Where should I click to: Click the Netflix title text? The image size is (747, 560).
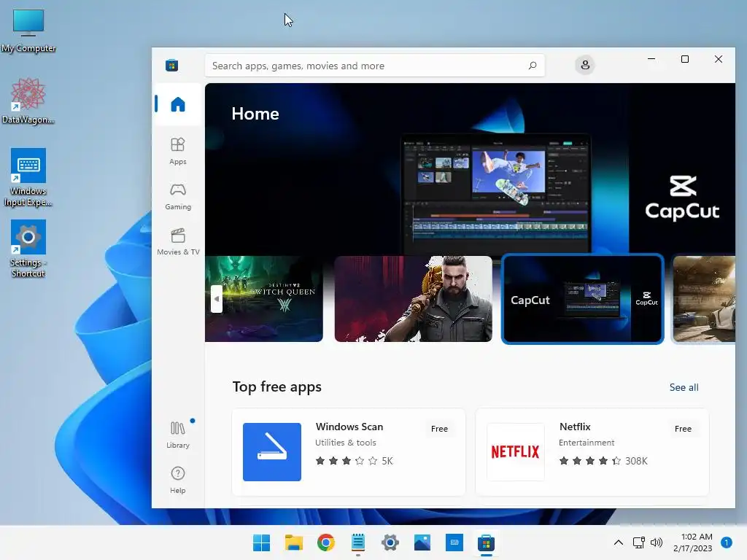tap(575, 427)
